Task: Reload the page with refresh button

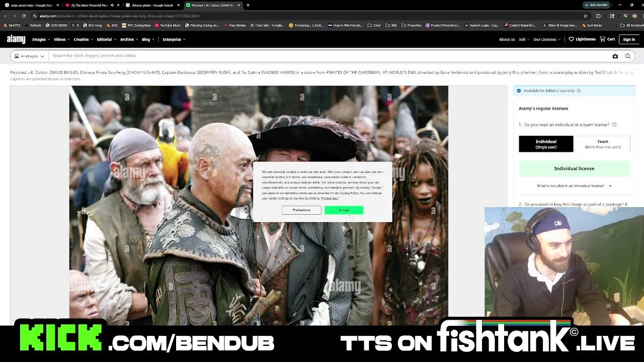Action: click(24, 16)
